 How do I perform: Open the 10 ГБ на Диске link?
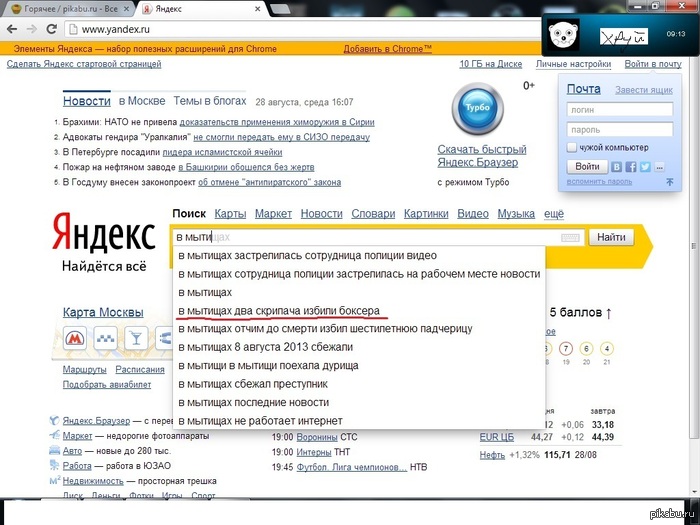coord(491,64)
